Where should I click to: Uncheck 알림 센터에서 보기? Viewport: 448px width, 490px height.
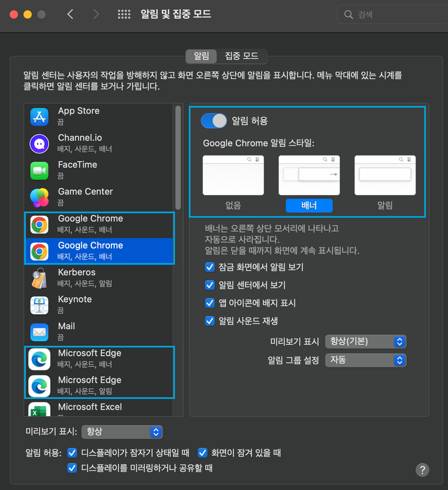209,285
